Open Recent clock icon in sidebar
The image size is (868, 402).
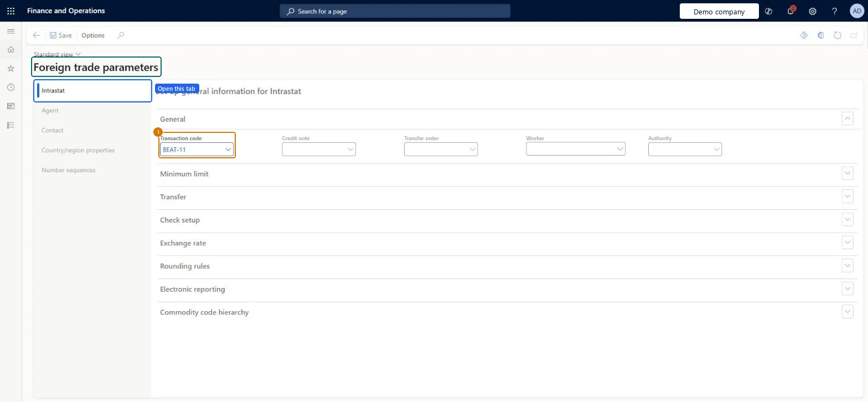pos(11,87)
